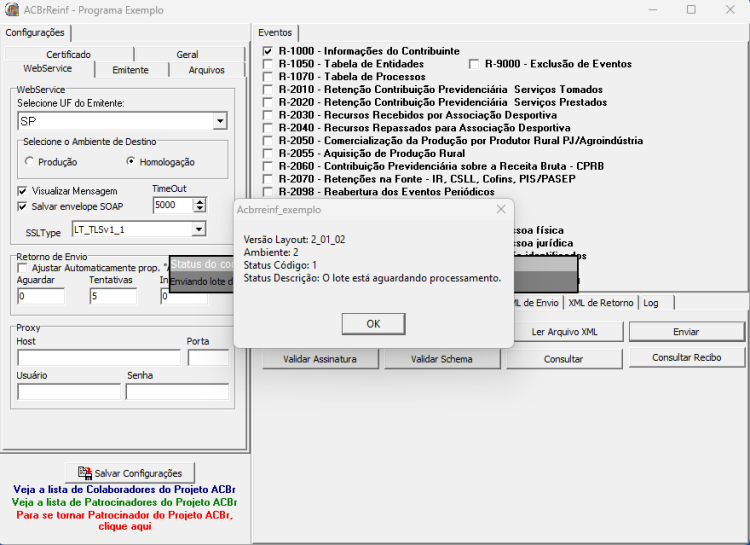The image size is (750, 545).
Task: Toggle Salvar envelope SOAP checkbox
Action: coord(22,206)
